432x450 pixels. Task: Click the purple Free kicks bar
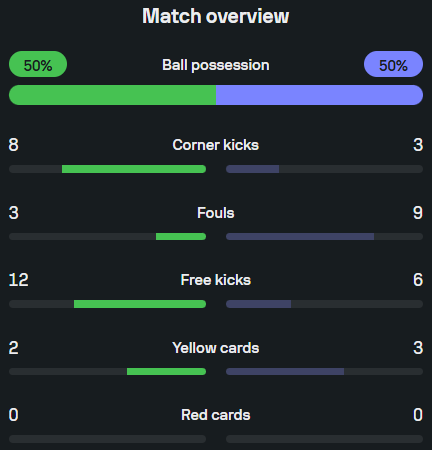[x=258, y=304]
